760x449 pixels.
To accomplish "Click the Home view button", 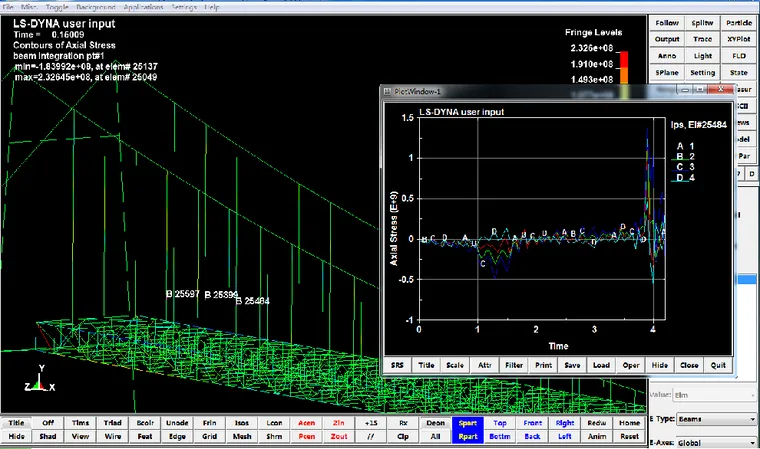I will 629,423.
